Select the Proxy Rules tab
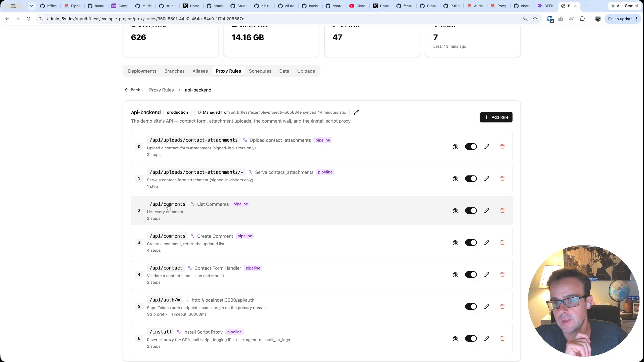 pyautogui.click(x=228, y=71)
